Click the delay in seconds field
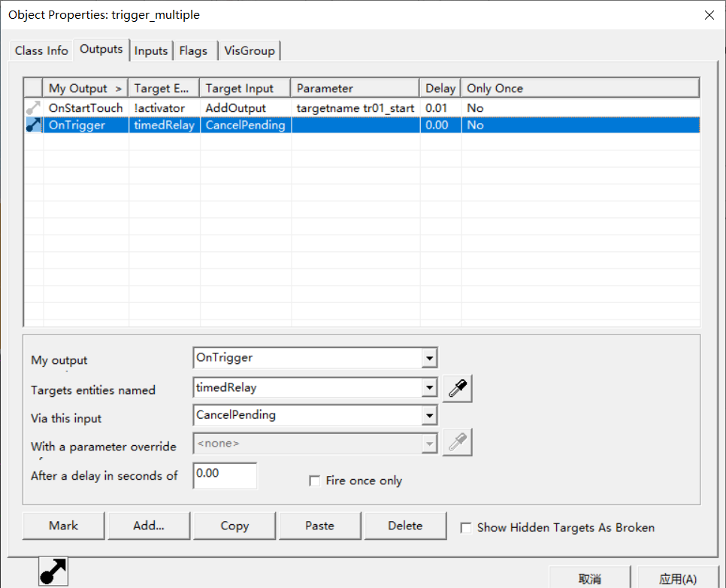The width and height of the screenshot is (726, 588). pyautogui.click(x=225, y=475)
